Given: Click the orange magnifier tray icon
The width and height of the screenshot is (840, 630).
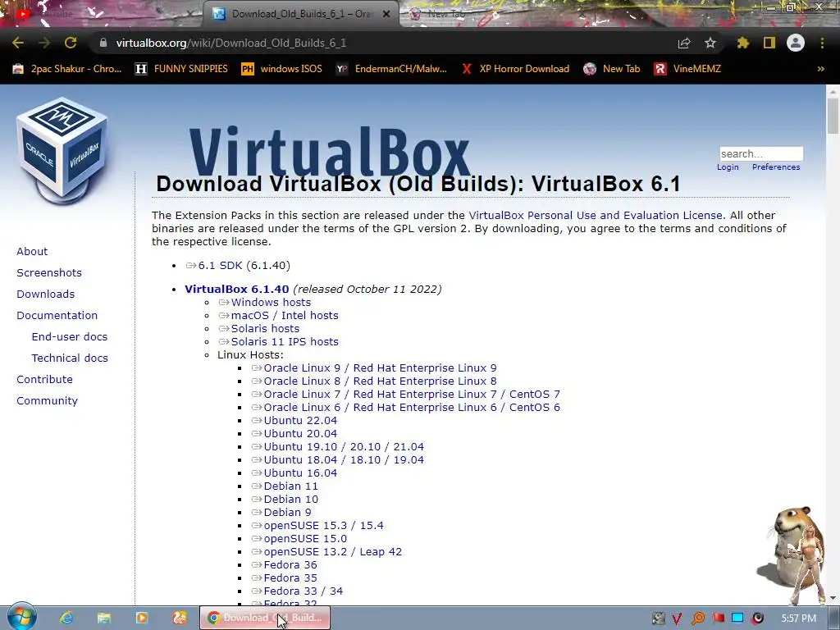Looking at the screenshot, I should 698,619.
